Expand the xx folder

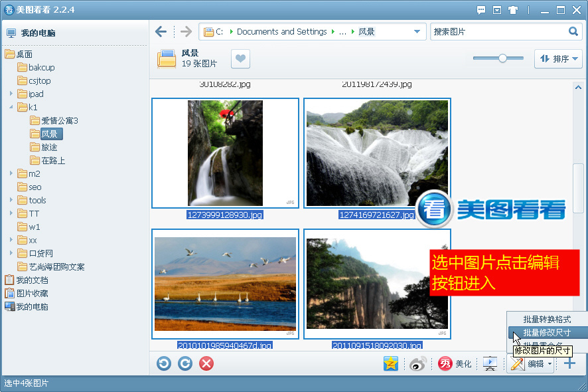point(11,240)
